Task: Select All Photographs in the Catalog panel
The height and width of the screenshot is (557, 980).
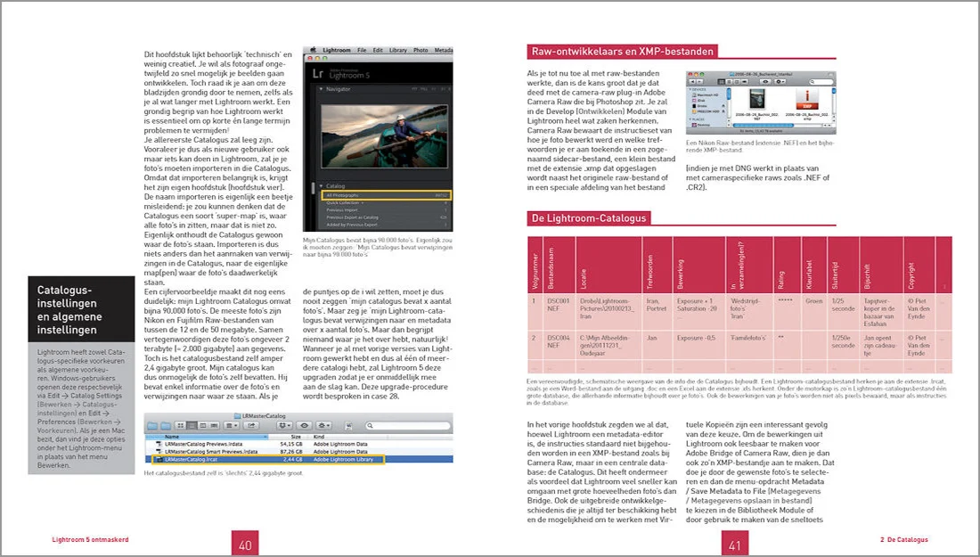Action: 386,195
